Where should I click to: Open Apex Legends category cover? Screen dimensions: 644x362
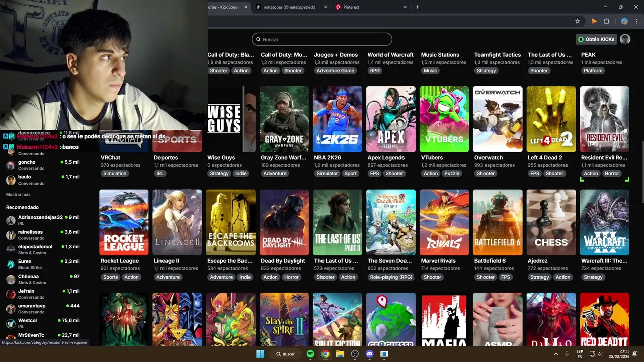(x=391, y=119)
